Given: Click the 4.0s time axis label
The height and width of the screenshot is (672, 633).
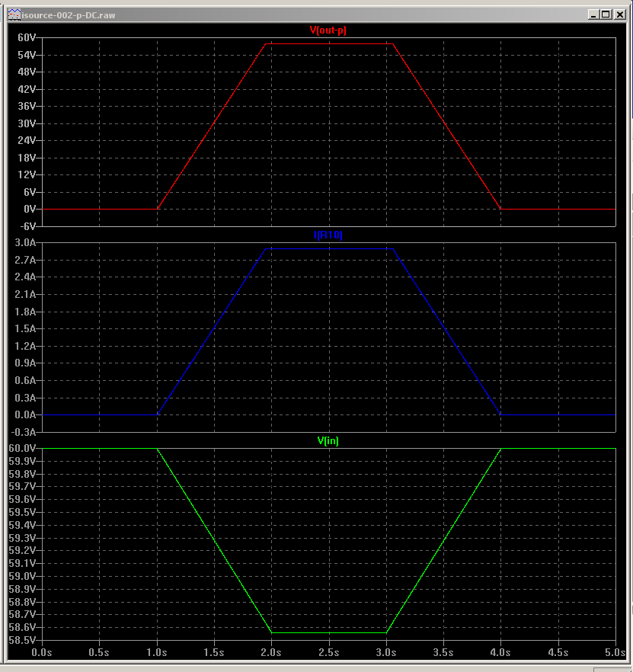Looking at the screenshot, I should pyautogui.click(x=500, y=652).
